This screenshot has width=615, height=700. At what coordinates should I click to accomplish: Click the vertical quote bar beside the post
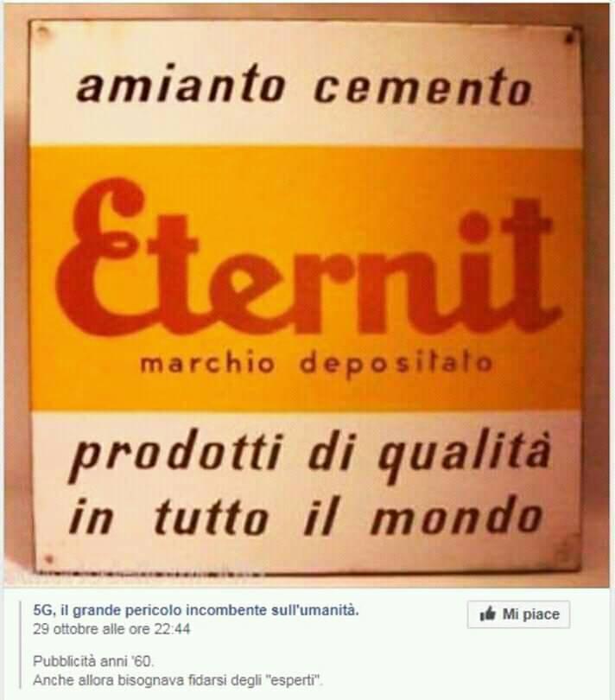[21, 645]
